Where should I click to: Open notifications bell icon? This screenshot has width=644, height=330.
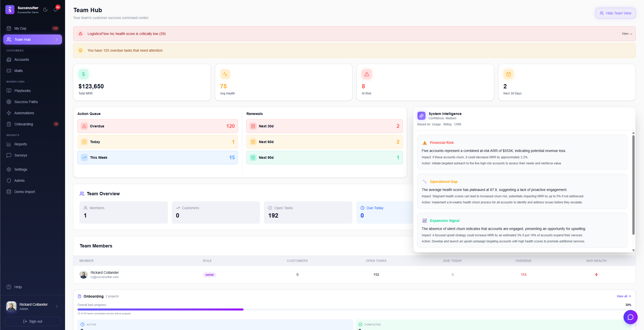55,10
